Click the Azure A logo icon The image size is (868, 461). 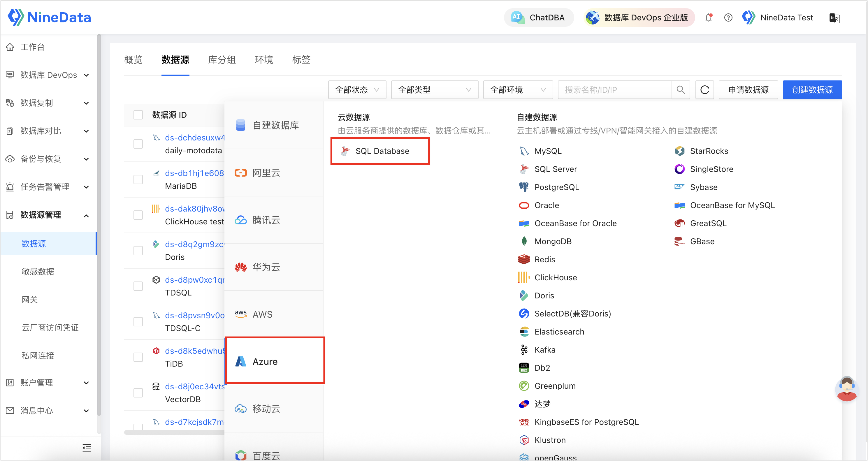click(x=240, y=361)
